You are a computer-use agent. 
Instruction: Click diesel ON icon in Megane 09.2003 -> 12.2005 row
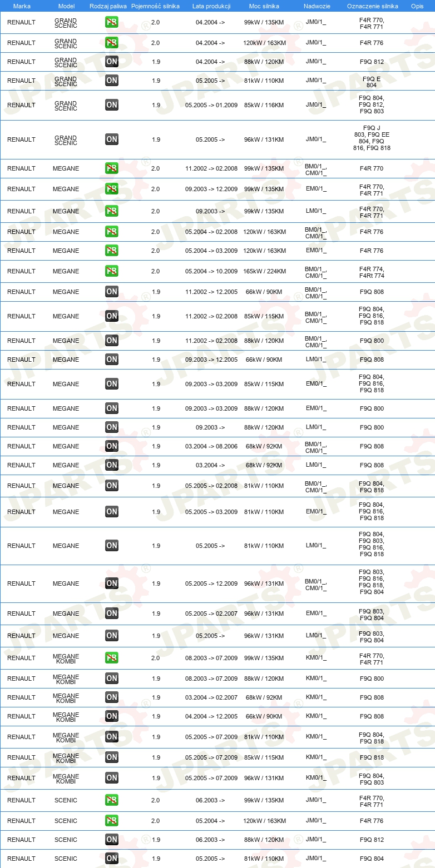[112, 360]
